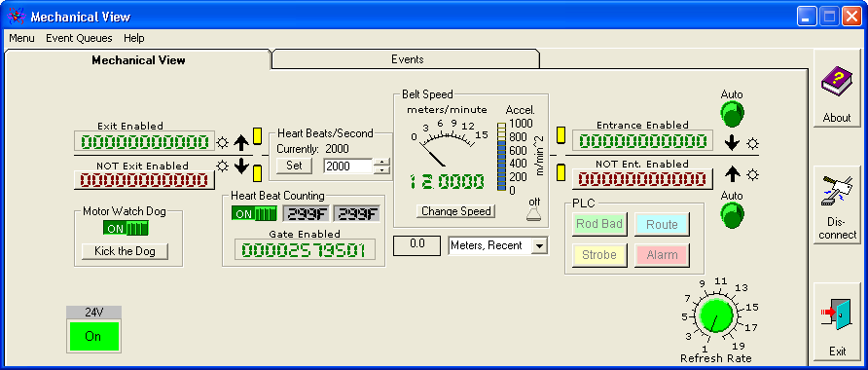Click the up arrow beside Exit Enabled
This screenshot has height=370, width=868.
pyautogui.click(x=240, y=143)
